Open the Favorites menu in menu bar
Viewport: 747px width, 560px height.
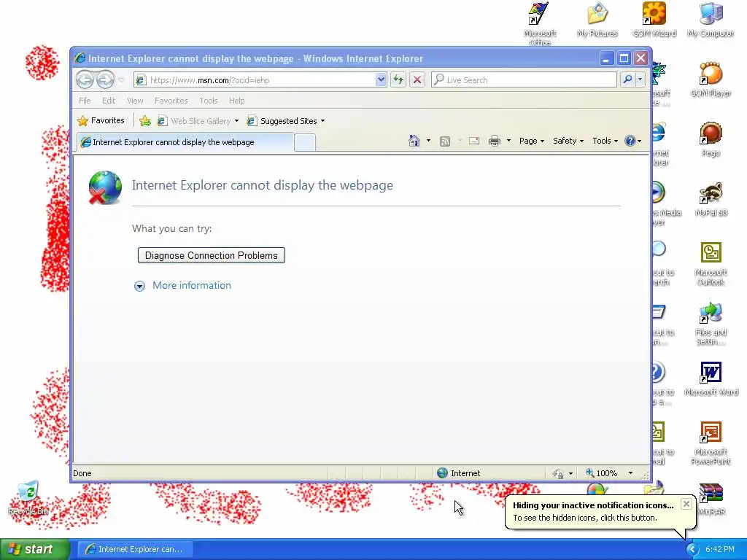pyautogui.click(x=171, y=101)
